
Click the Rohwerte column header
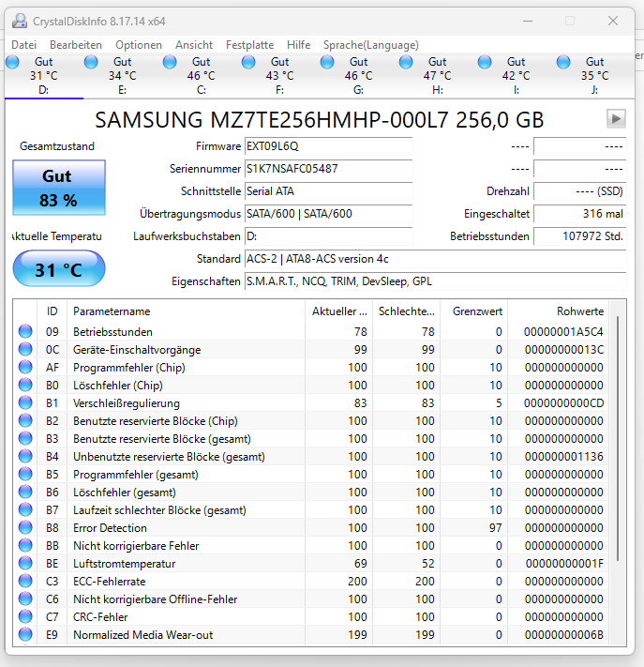click(558, 311)
